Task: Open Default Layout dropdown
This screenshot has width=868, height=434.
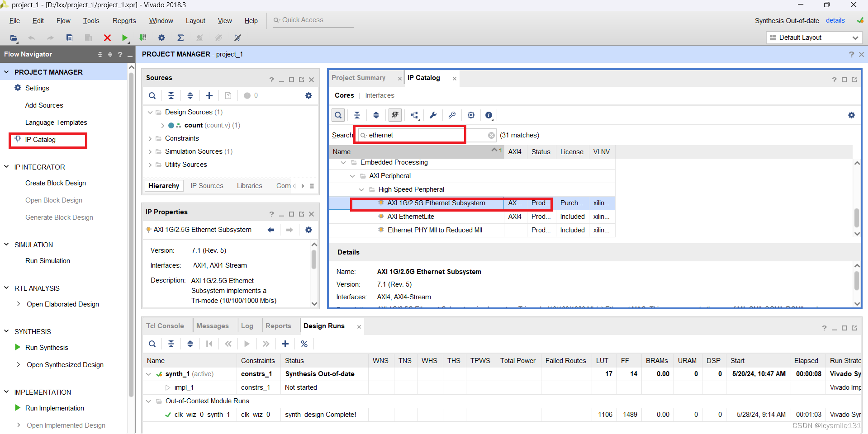Action: click(814, 38)
